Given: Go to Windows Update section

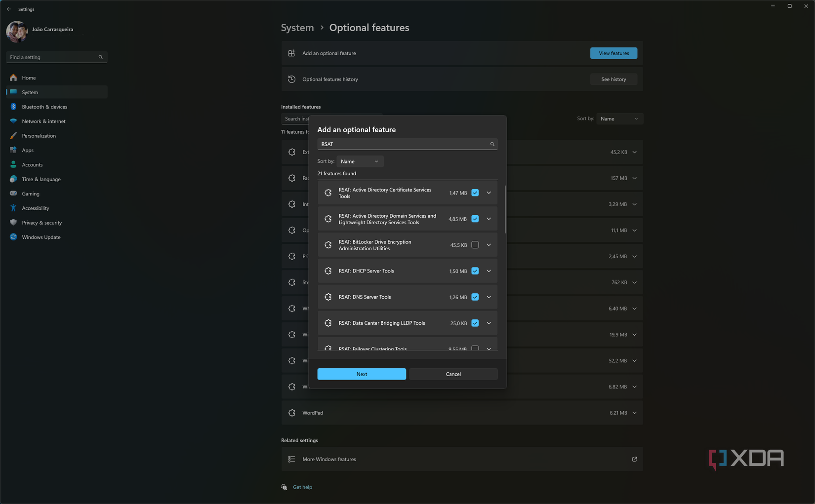Looking at the screenshot, I should [x=41, y=237].
